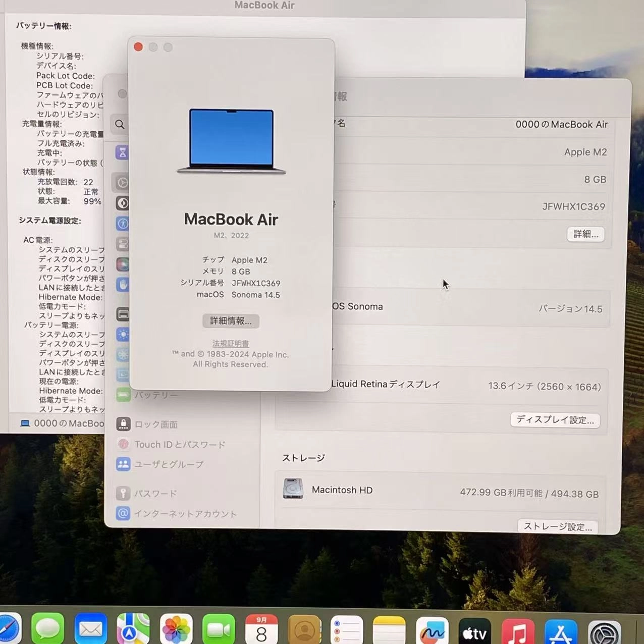
Task: Open Messages from the Dock
Action: (48, 629)
